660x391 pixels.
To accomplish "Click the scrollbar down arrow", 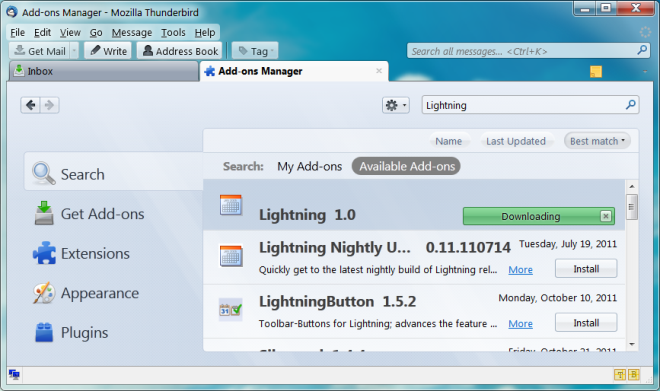I will pyautogui.click(x=631, y=344).
